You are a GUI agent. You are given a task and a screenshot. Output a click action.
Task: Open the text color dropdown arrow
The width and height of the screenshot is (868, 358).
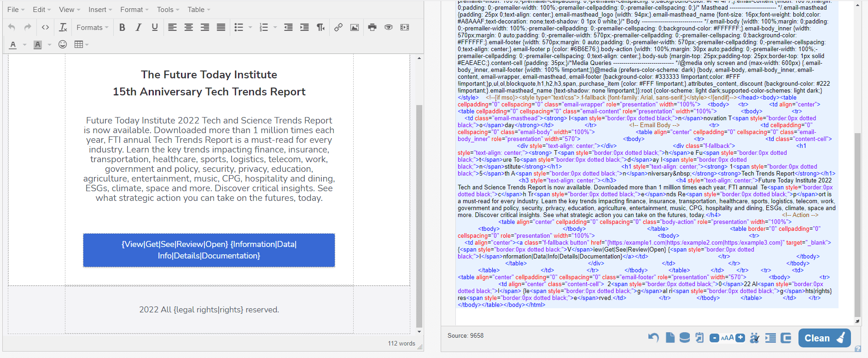pos(24,45)
